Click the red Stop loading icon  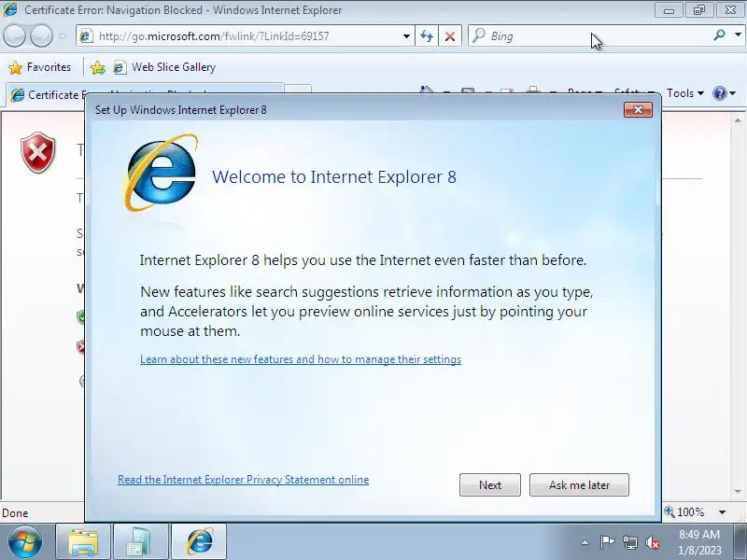[450, 36]
